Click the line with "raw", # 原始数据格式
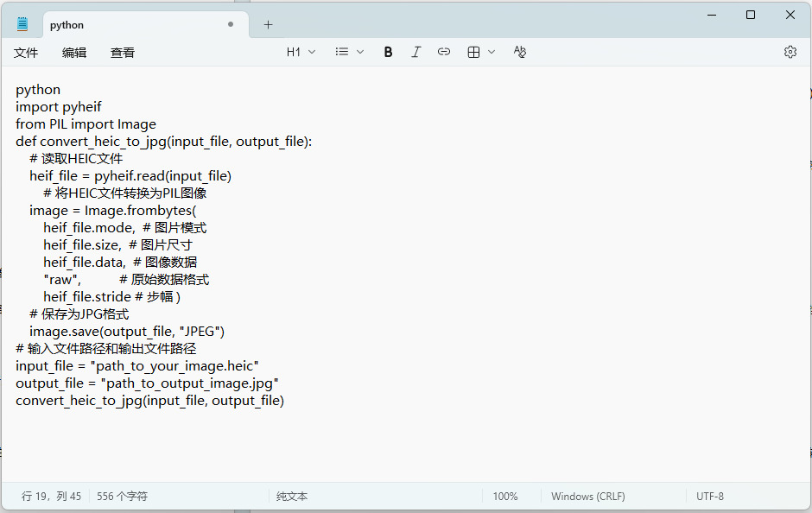This screenshot has width=812, height=513. point(126,280)
